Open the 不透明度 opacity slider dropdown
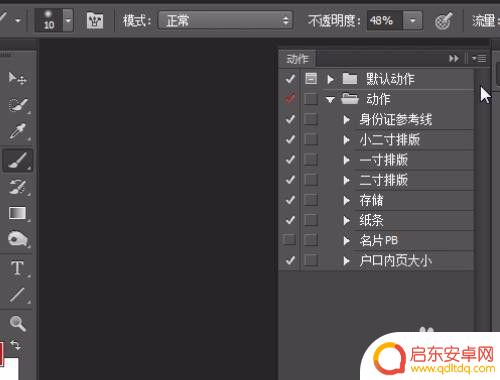Viewport: 500px width, 380px height. coord(412,21)
